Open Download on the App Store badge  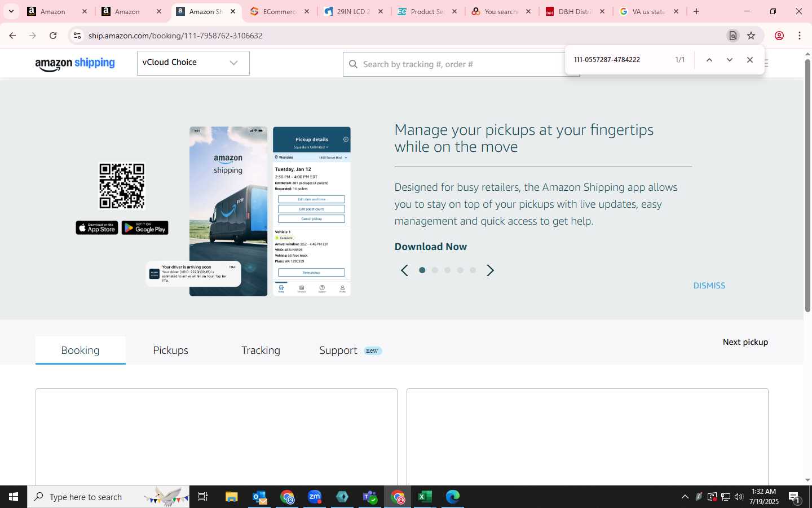point(97,227)
